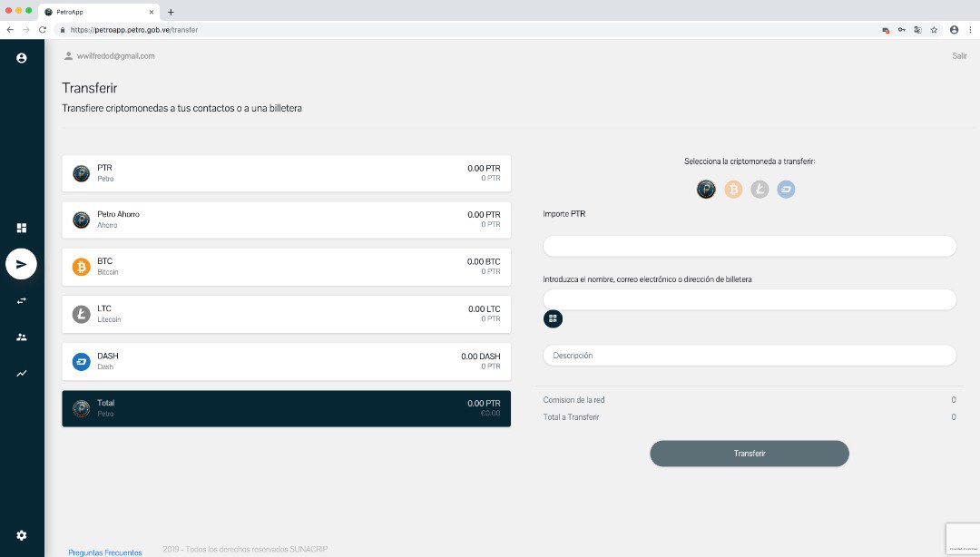Open Chrome profile avatar icon

click(954, 29)
